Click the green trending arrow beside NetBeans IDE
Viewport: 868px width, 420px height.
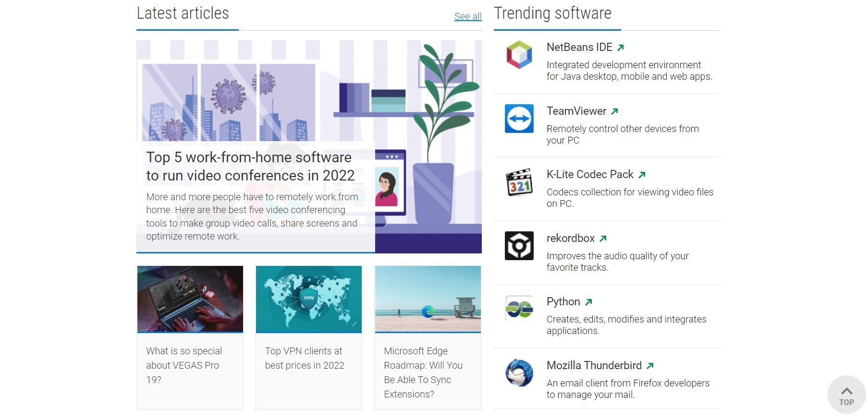[x=621, y=48]
